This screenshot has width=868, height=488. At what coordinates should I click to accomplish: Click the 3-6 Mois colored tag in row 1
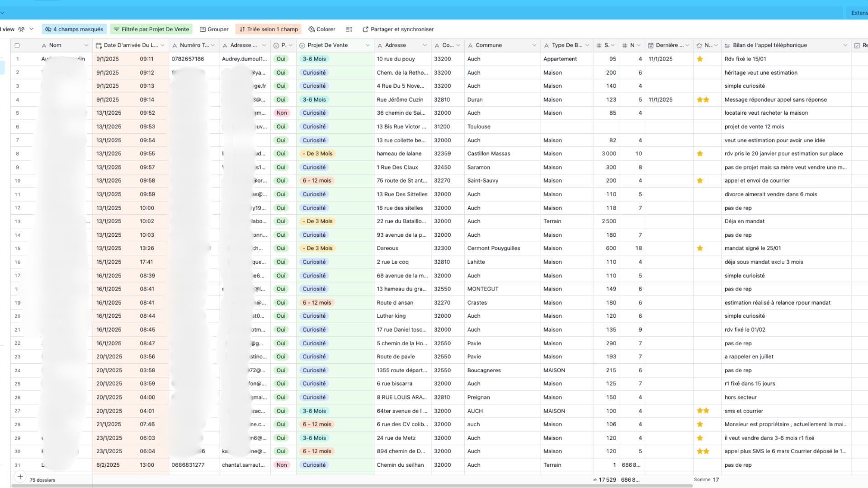point(314,59)
